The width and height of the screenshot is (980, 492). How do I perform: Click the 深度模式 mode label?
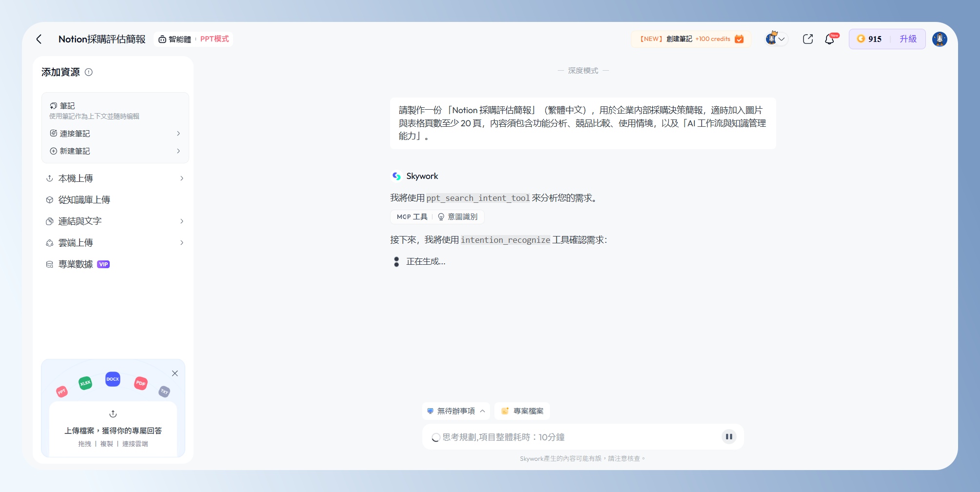(583, 71)
